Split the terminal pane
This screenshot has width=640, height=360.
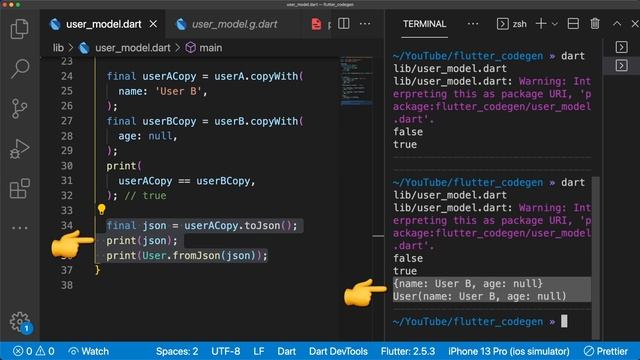[573, 24]
